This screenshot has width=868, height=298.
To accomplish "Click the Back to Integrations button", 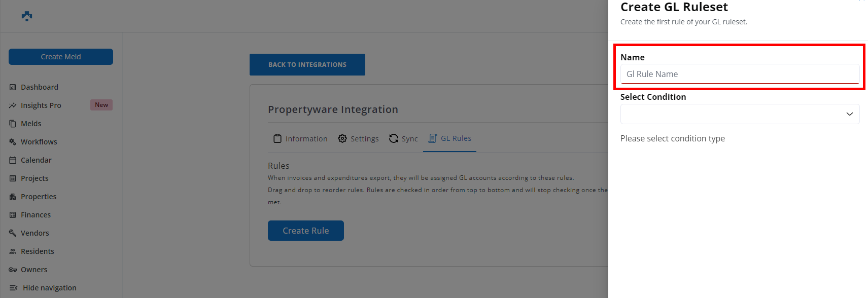I will coord(307,65).
